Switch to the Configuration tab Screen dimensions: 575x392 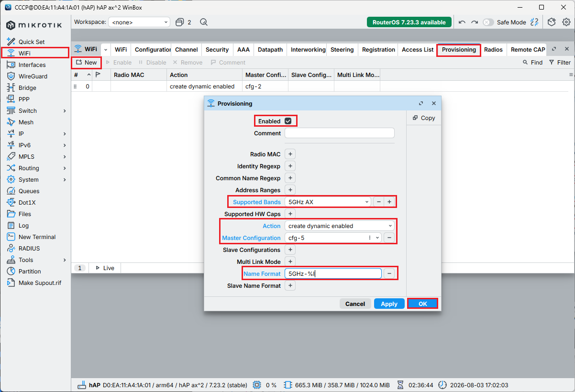click(152, 49)
